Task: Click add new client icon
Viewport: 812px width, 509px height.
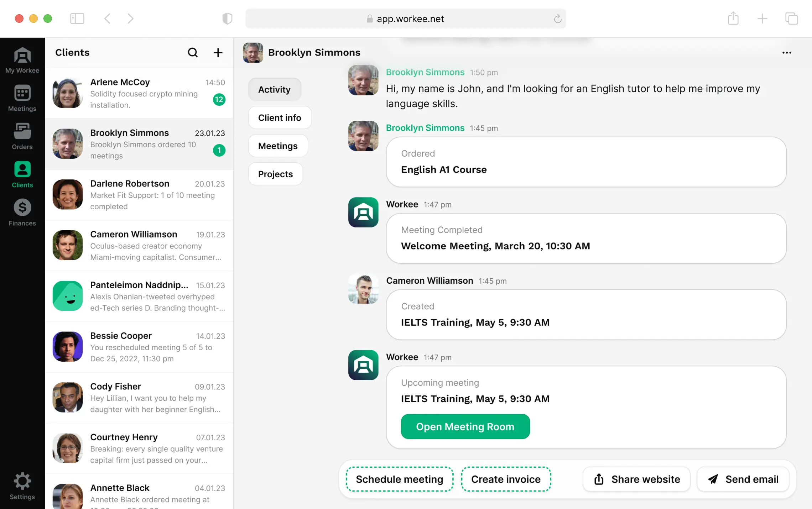Action: pyautogui.click(x=218, y=52)
